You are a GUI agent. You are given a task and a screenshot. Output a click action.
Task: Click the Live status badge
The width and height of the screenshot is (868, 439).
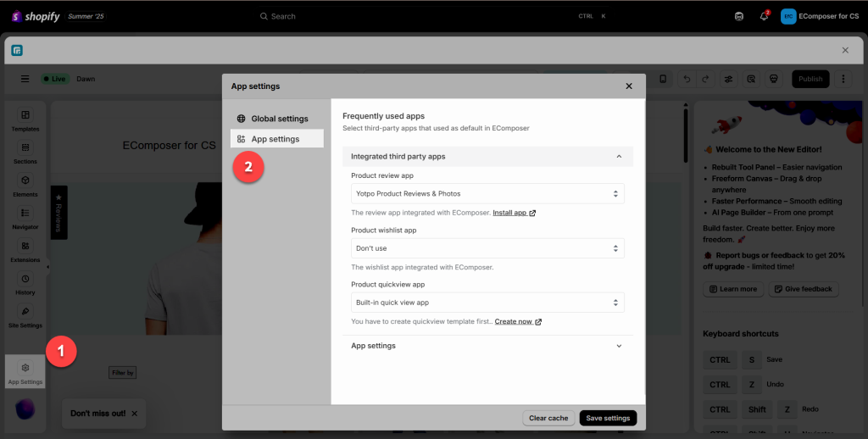(55, 79)
